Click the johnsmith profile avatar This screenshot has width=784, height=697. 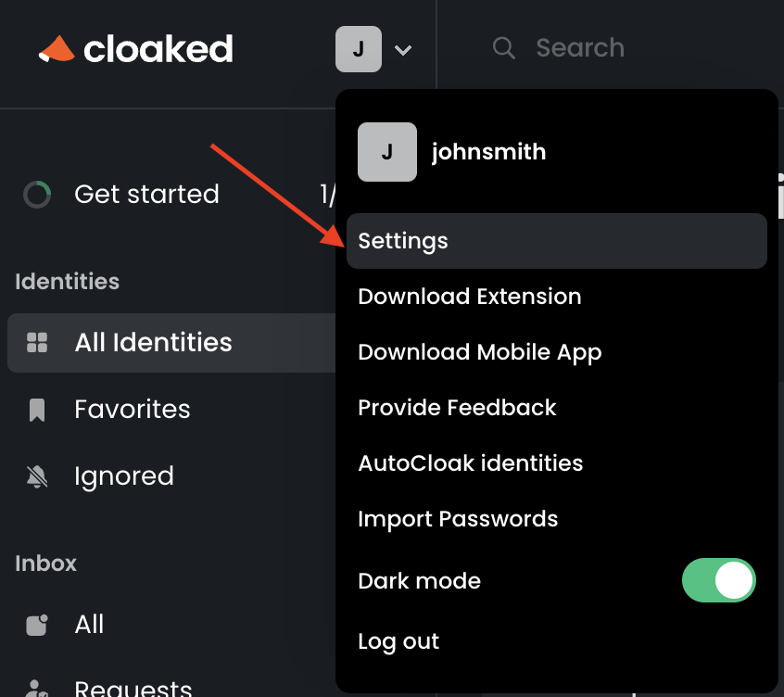pos(387,152)
